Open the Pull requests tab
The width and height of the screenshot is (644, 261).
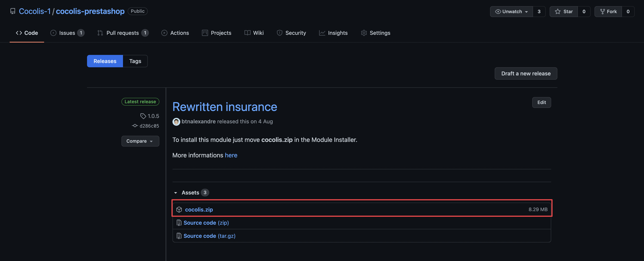tap(122, 33)
